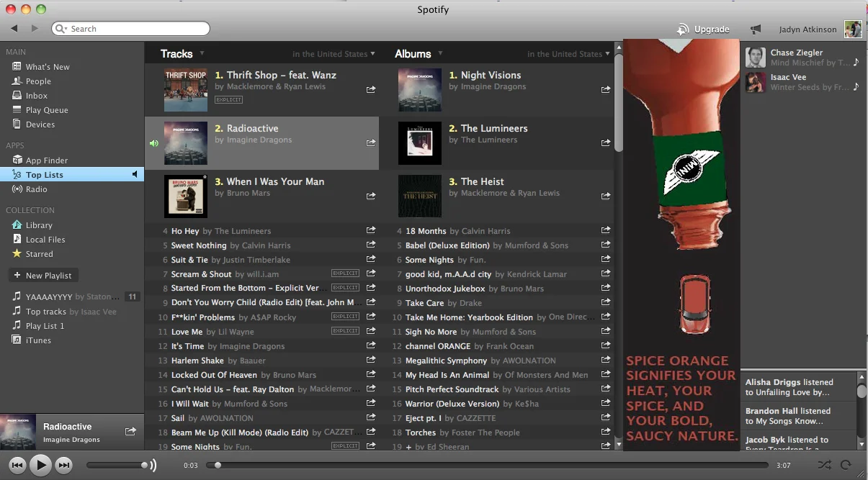868x480 pixels.
Task: Expand the Albums dropdown arrow
Action: [440, 53]
